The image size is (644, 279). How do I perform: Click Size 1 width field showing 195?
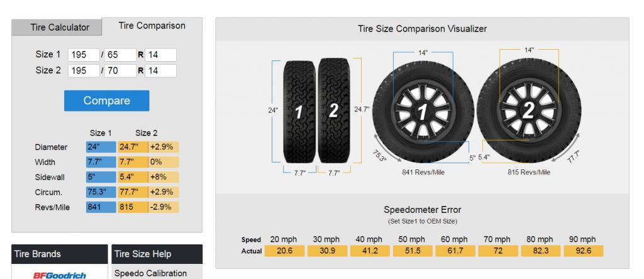pyautogui.click(x=84, y=55)
